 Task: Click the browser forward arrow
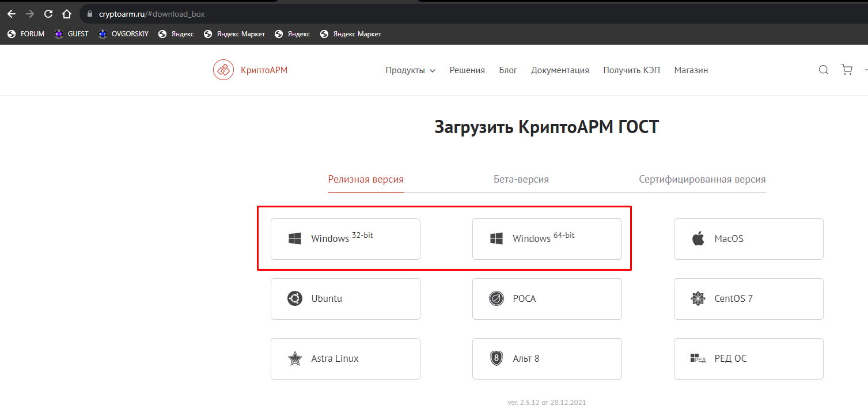pos(30,14)
